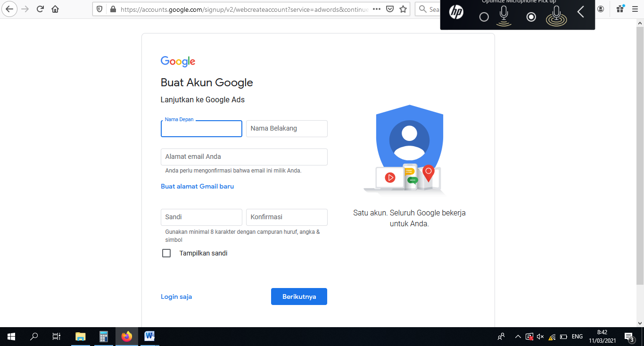Click the ENG language indicator
Viewport: 644px width, 346px height.
pyautogui.click(x=577, y=337)
